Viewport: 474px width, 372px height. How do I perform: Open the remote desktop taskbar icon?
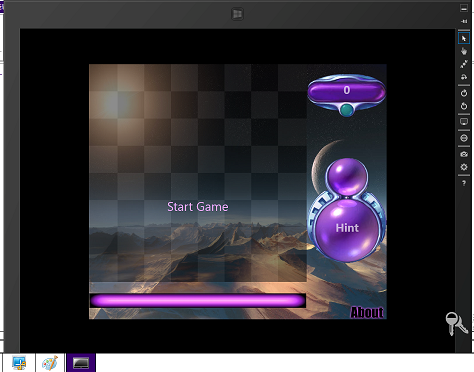point(19,363)
